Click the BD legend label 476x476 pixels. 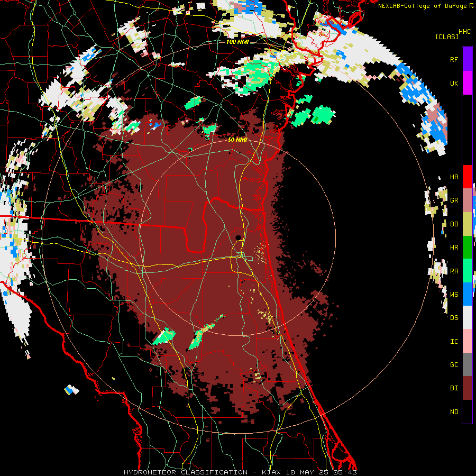454,224
